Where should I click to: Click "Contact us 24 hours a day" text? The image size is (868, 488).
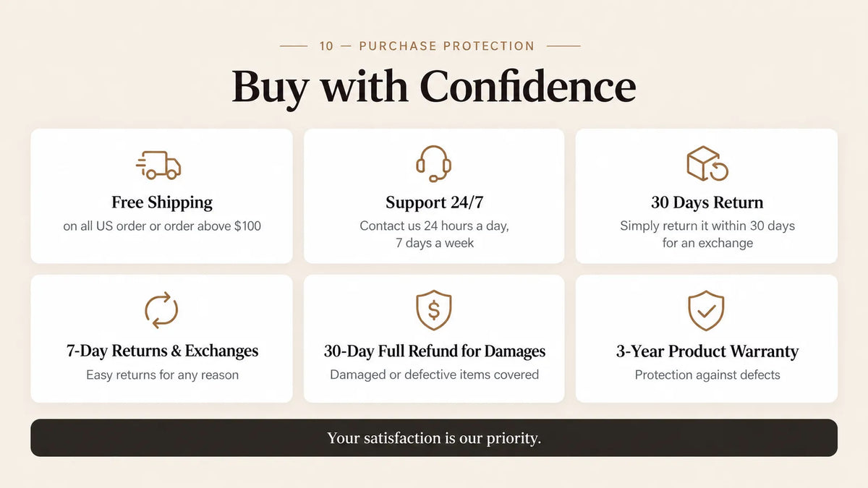tap(434, 226)
